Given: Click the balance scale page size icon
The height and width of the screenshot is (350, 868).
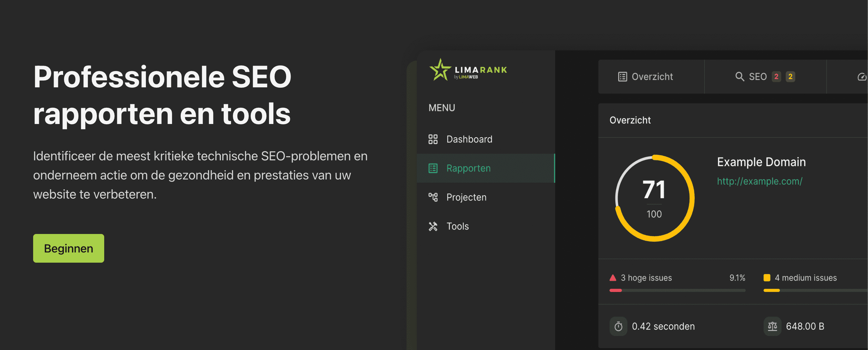Looking at the screenshot, I should pyautogui.click(x=772, y=326).
